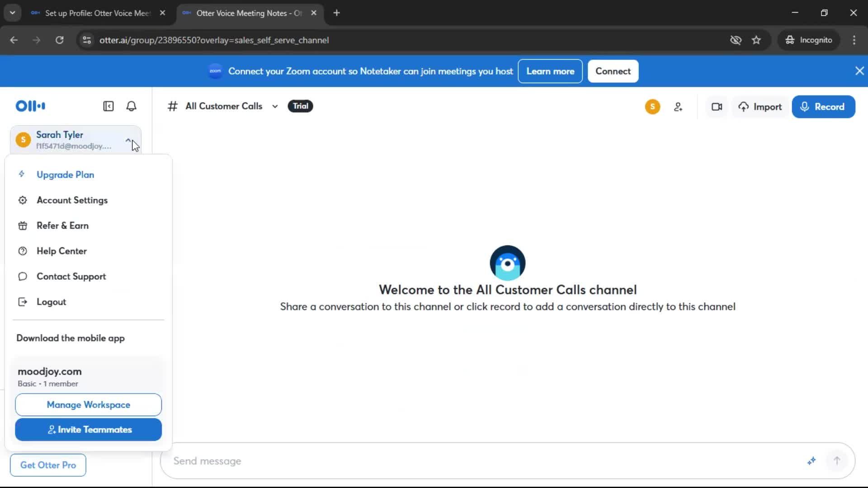
Task: Select the Otter Voice Meeting Notes tab
Action: point(250,13)
